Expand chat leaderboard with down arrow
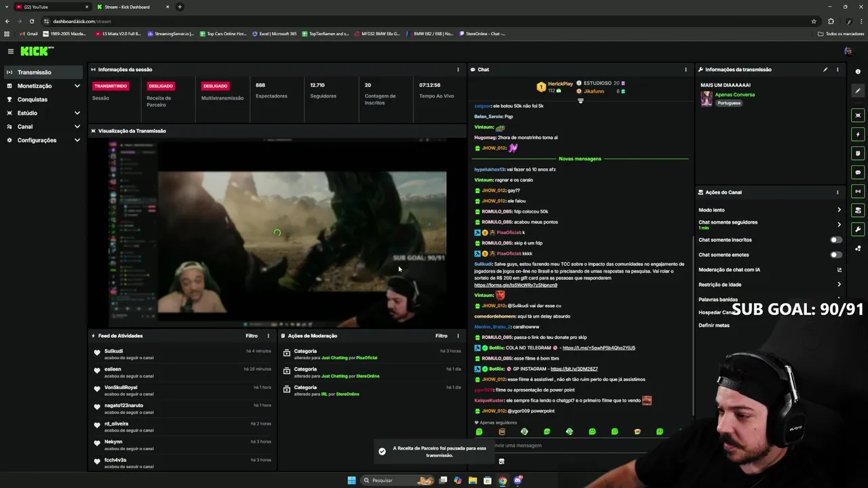This screenshot has width=868, height=488. (x=580, y=101)
